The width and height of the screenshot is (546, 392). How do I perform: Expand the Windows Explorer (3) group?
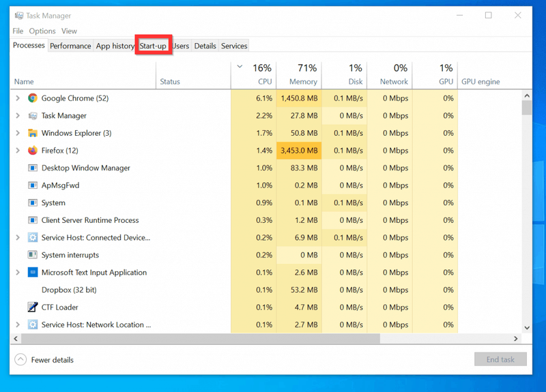click(18, 133)
